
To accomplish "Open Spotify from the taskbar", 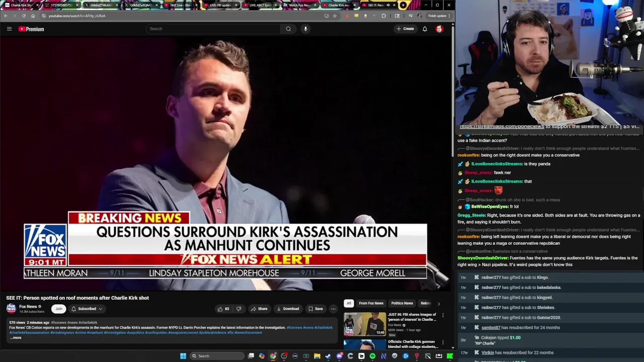I will [x=372, y=356].
